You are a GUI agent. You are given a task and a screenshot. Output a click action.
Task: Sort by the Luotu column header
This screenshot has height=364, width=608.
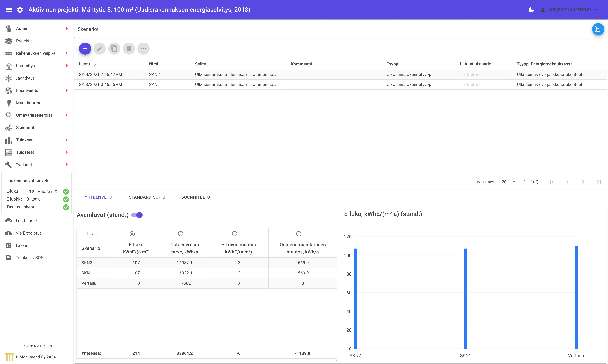tap(87, 64)
